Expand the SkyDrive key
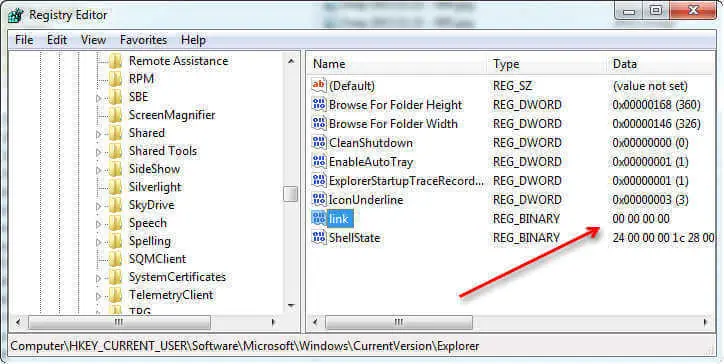This screenshot has height=364, width=724. pos(98,206)
